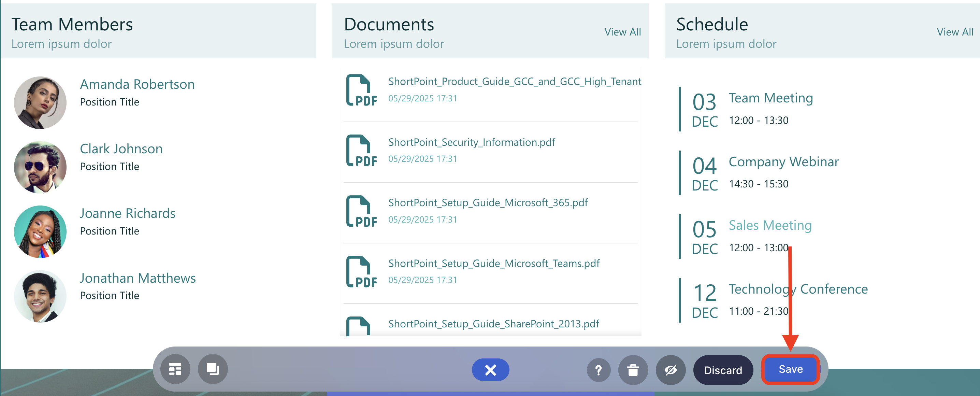980x396 pixels.
Task: Click View All in Documents section
Action: [x=622, y=32]
